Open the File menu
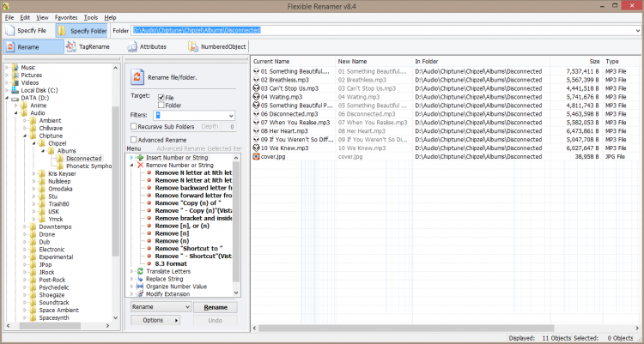This screenshot has height=344, width=644. [x=9, y=18]
